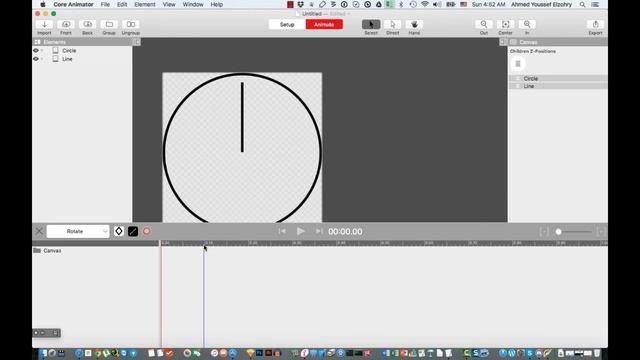The image size is (640, 360).
Task: Open Spotlight search in menu bar
Action: tap(582, 4)
